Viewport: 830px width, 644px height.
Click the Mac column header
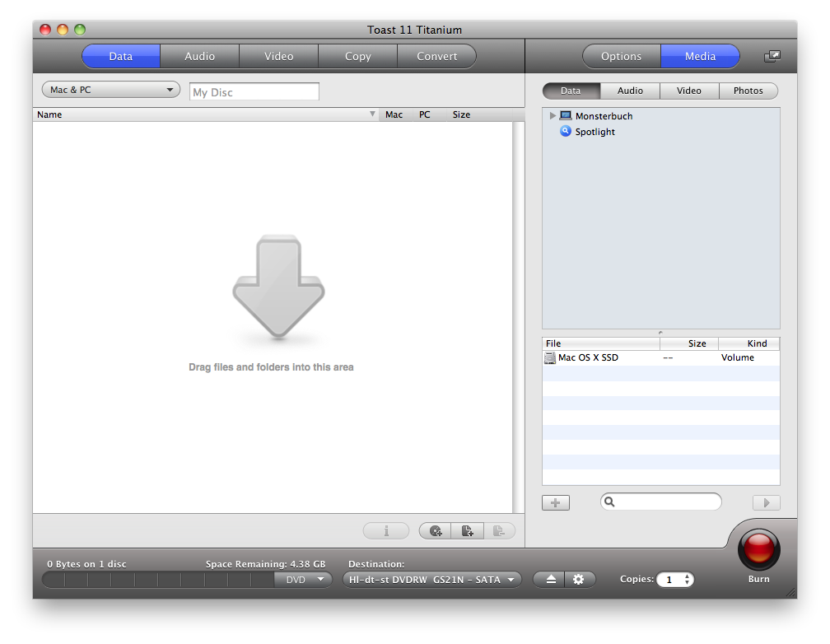(394, 114)
